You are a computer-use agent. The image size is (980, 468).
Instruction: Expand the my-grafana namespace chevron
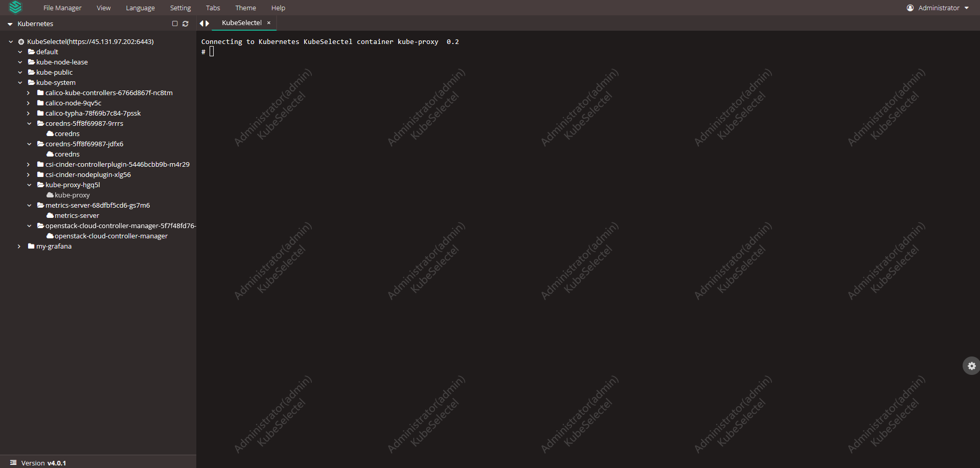19,247
